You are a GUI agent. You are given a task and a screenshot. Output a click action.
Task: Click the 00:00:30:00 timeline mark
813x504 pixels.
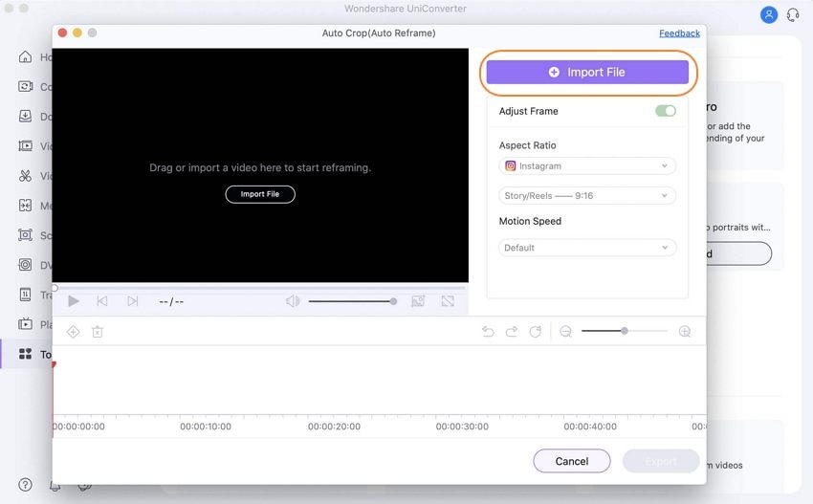[x=462, y=427]
